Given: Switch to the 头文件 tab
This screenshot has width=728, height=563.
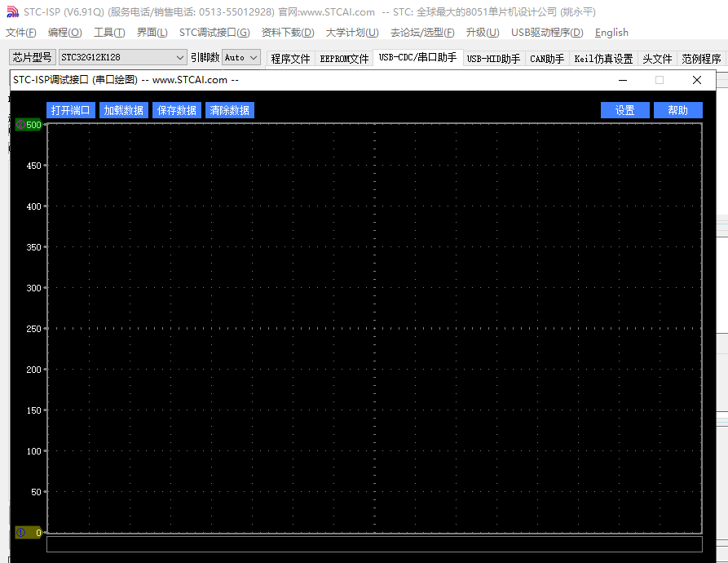Looking at the screenshot, I should (657, 59).
